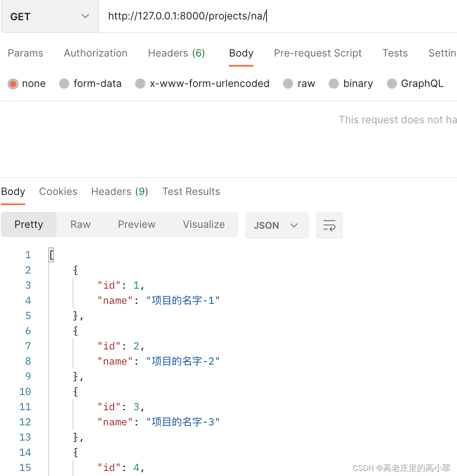Image resolution: width=457 pixels, height=476 pixels.
Task: Open the Test Results tab
Action: (191, 192)
